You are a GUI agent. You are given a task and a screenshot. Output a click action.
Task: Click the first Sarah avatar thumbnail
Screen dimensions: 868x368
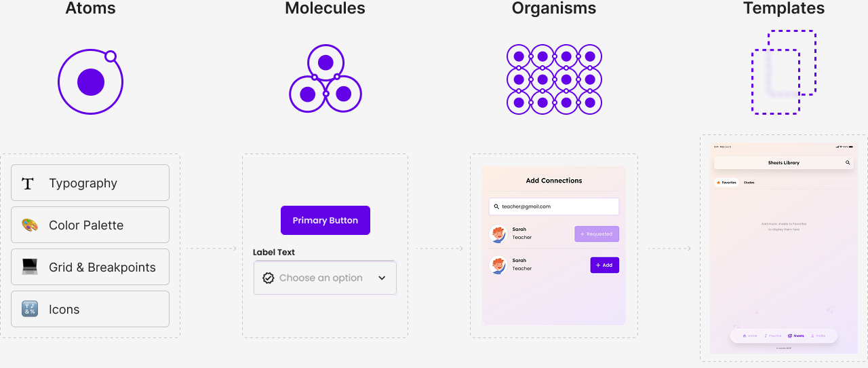498,234
